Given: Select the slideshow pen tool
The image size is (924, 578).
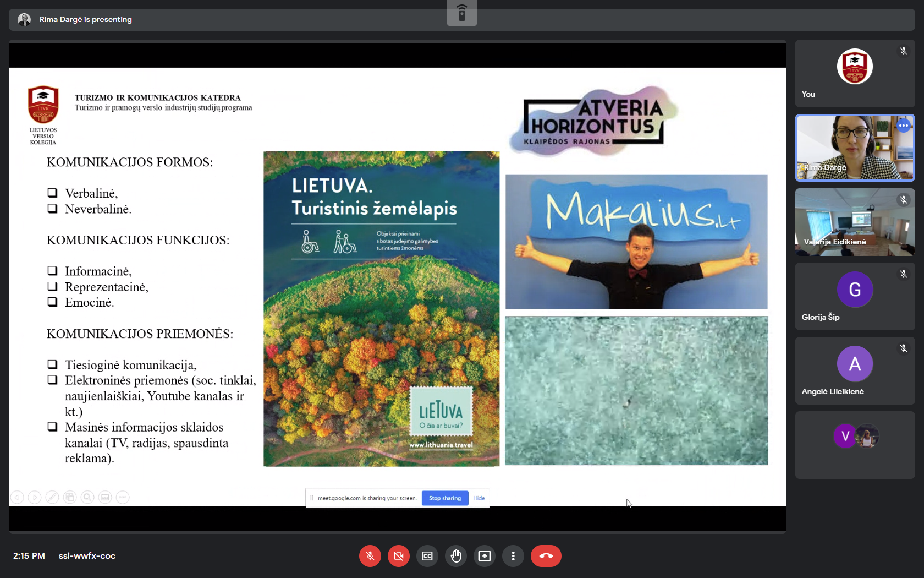Looking at the screenshot, I should 52,498.
